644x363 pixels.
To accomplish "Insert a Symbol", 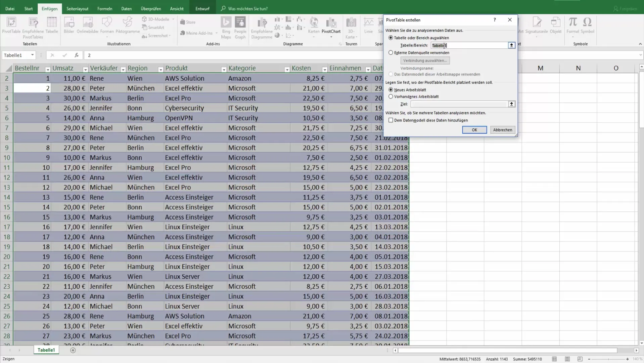I will coord(587,26).
